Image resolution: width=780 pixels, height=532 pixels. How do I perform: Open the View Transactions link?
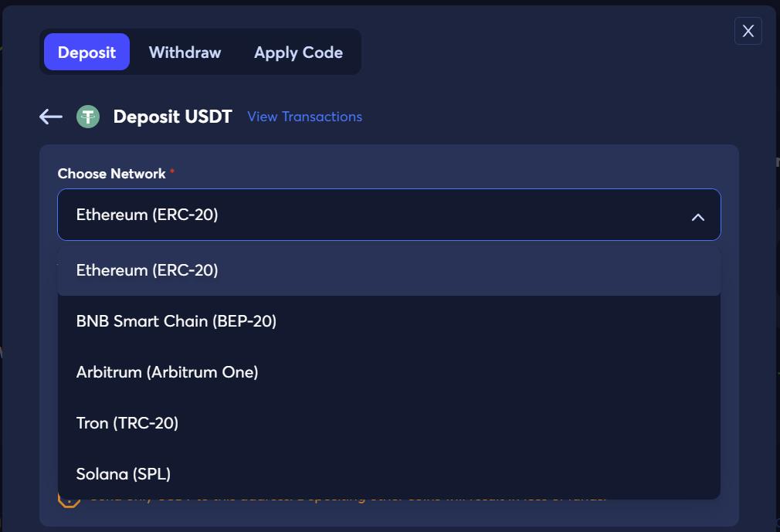(x=304, y=117)
